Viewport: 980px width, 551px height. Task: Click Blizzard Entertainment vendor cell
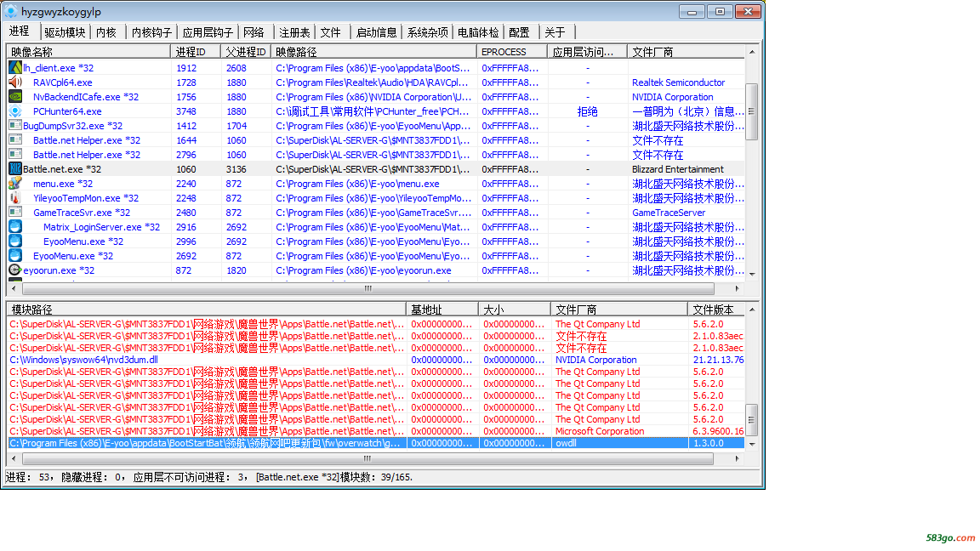tap(677, 169)
